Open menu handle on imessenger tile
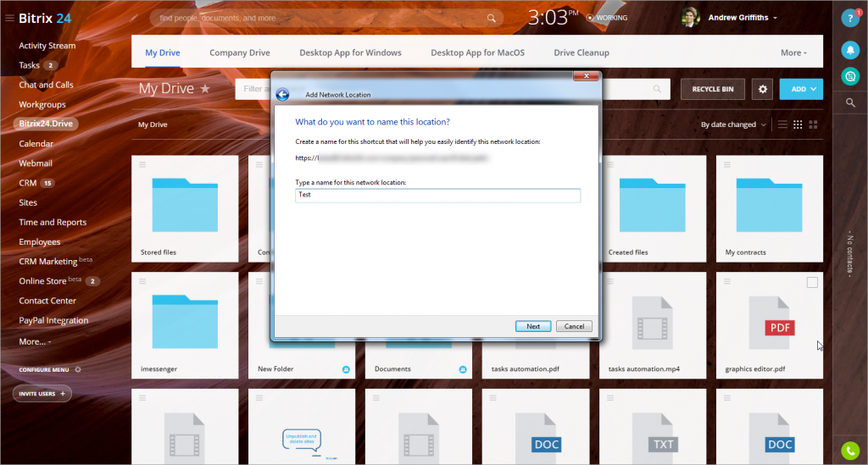 (142, 281)
